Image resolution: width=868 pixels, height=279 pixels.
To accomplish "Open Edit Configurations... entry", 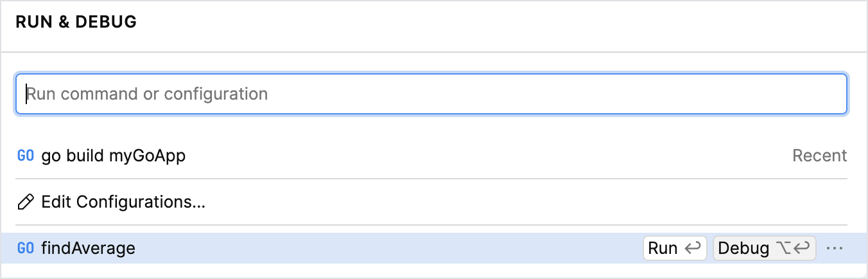I will click(123, 202).
